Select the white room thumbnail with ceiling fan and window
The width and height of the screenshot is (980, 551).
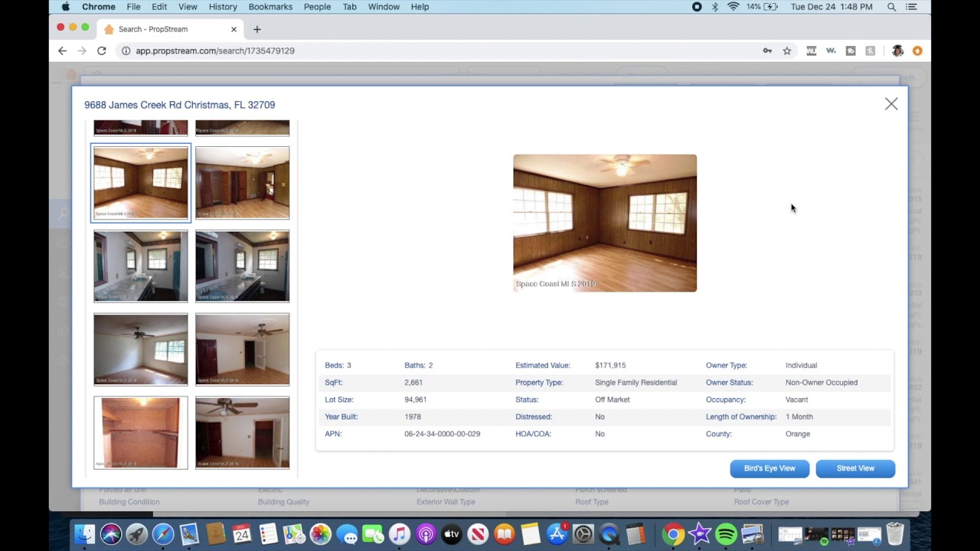(141, 349)
